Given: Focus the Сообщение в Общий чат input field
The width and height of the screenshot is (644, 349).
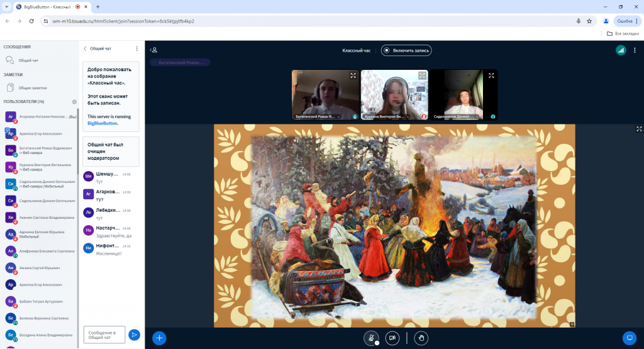Looking at the screenshot, I should click(x=104, y=335).
